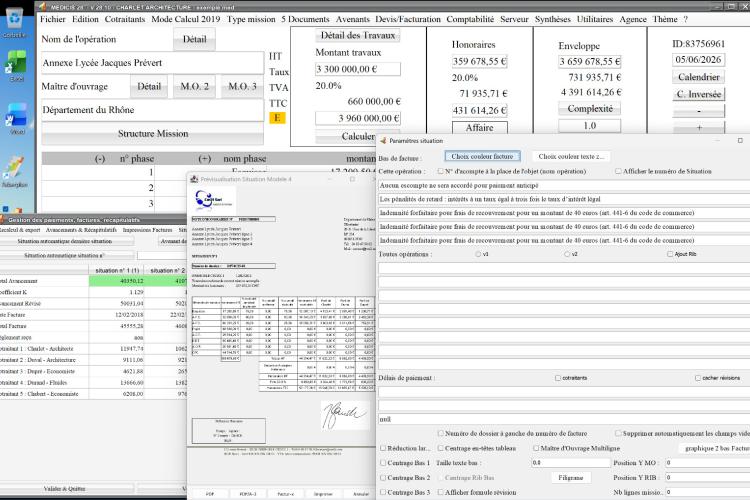Screen dimensions: 750x500
Task: Open the Synthèses menu
Action: 552,19
